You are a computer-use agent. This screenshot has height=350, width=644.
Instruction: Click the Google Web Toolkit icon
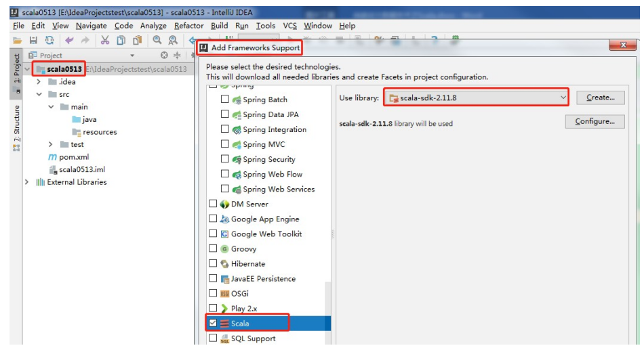[x=224, y=234]
